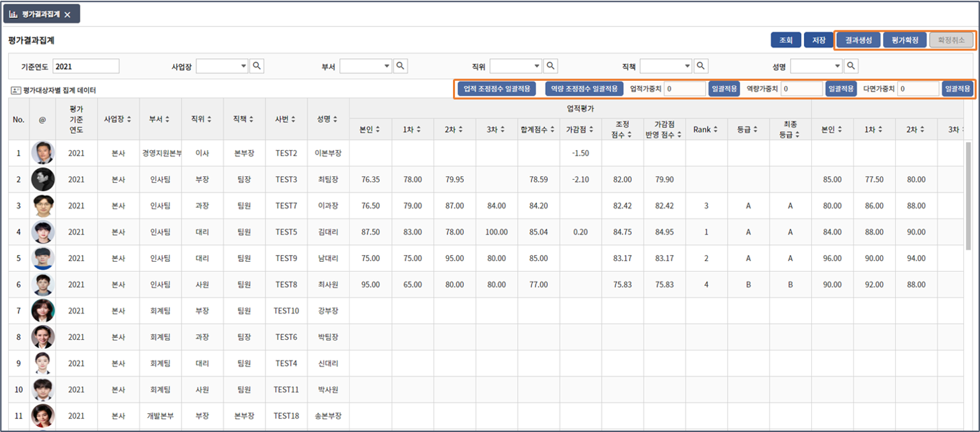Screen dimensions: 980x432
Task: Click the 조회 button
Action: click(786, 40)
